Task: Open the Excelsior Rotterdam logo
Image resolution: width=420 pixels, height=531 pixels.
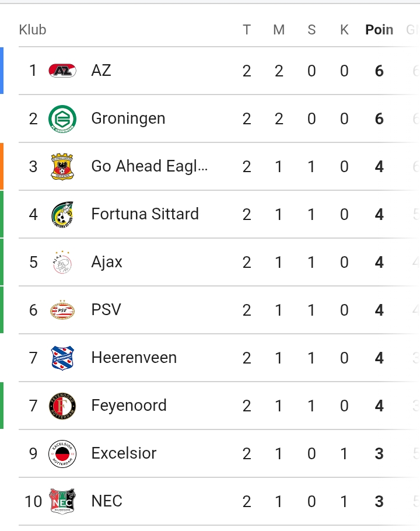Action: 62,454
